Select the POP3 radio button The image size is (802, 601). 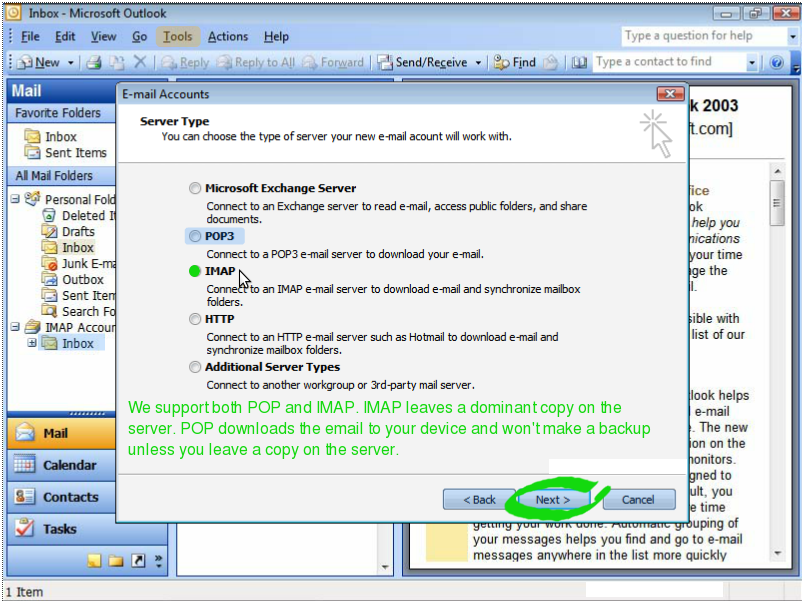tap(194, 236)
